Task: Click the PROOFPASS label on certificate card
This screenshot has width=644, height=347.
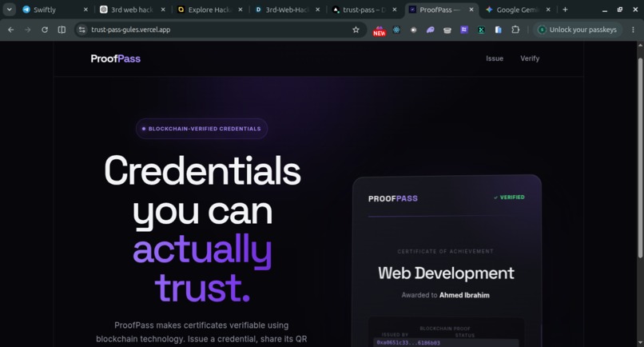Action: pyautogui.click(x=393, y=198)
